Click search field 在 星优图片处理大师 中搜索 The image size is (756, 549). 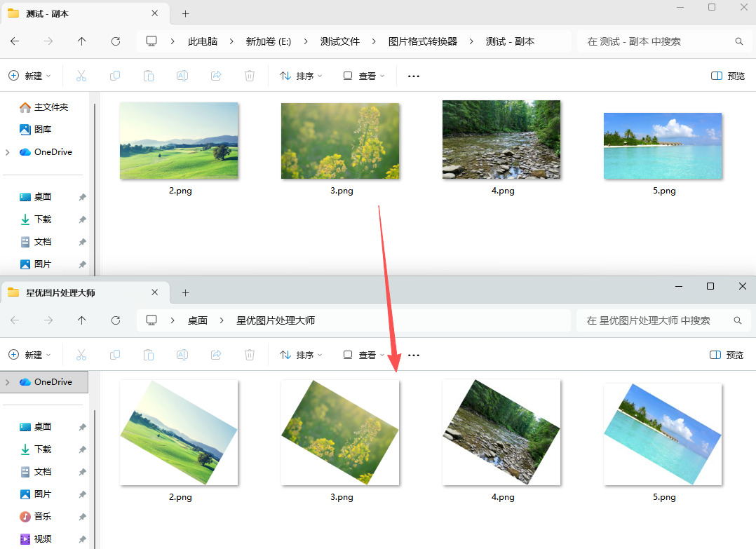[663, 320]
